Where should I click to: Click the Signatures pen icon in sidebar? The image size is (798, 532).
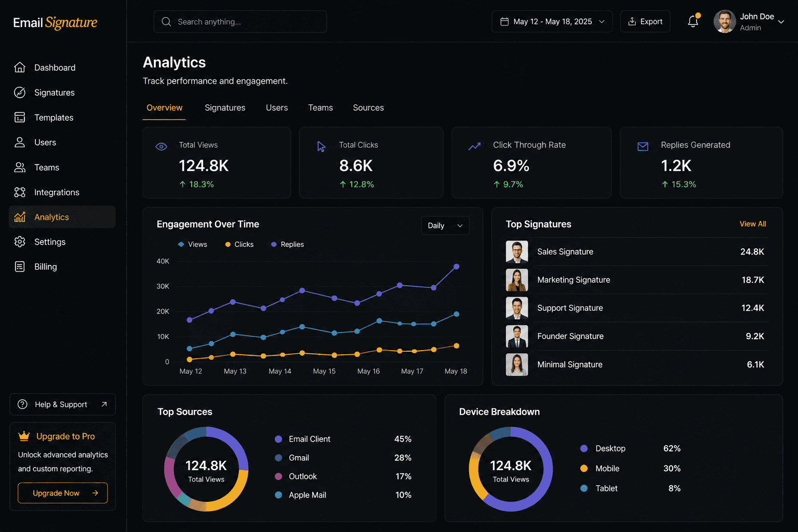[x=20, y=92]
